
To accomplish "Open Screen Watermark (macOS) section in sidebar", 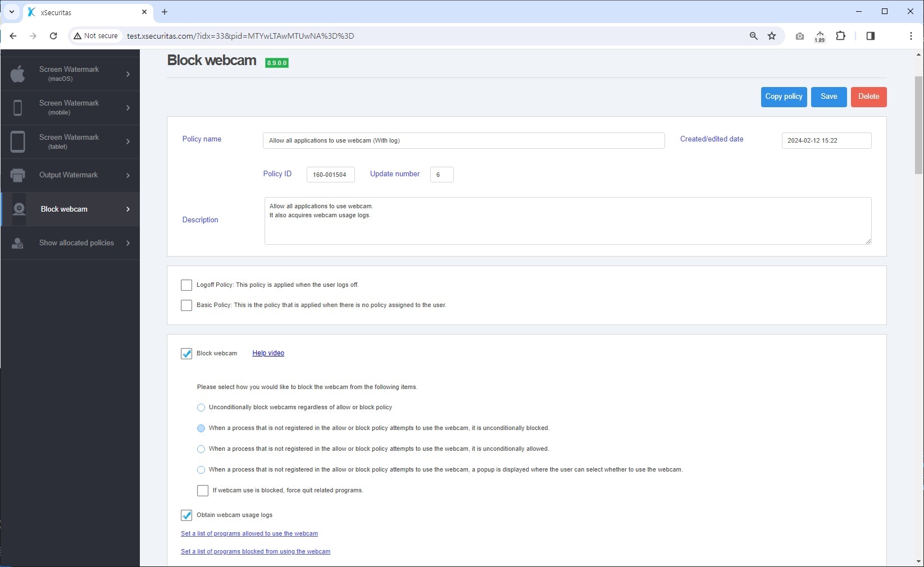I will pyautogui.click(x=70, y=74).
